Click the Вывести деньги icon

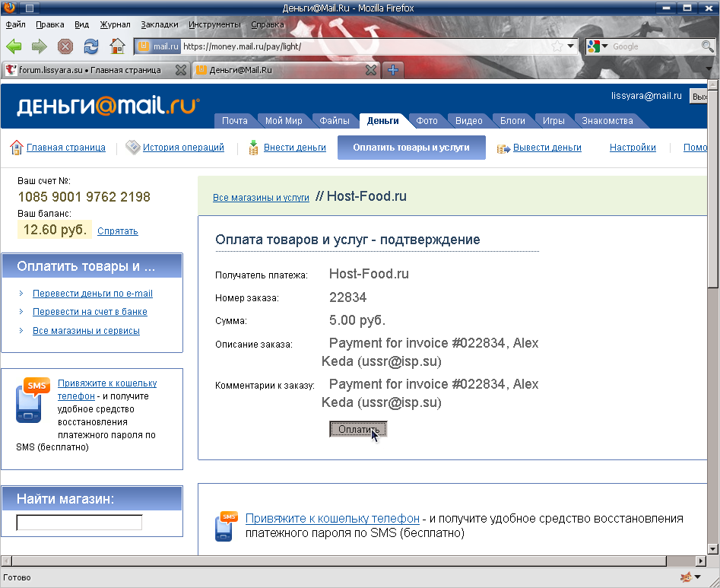[504, 148]
